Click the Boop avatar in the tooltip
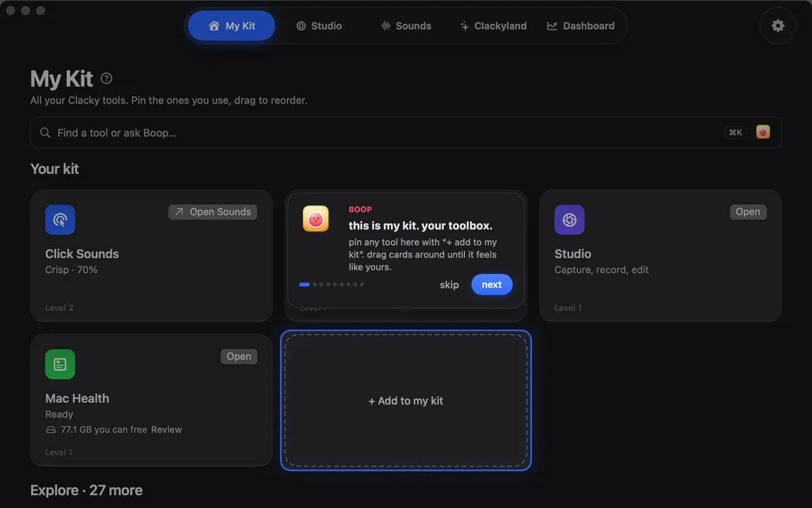812x508 pixels. tap(316, 219)
